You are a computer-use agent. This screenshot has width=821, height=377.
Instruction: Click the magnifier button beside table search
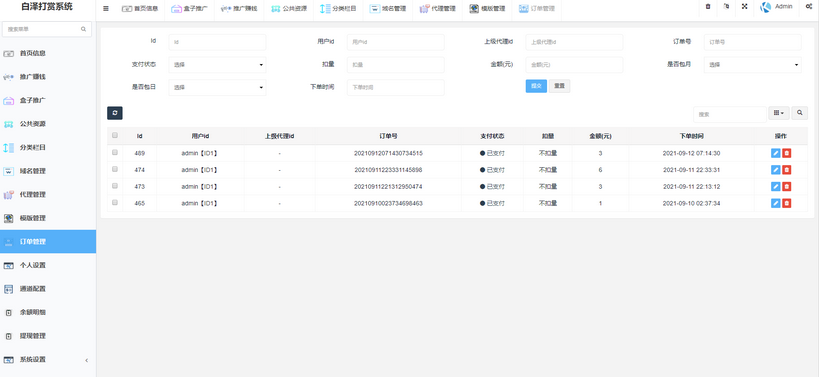coord(800,113)
